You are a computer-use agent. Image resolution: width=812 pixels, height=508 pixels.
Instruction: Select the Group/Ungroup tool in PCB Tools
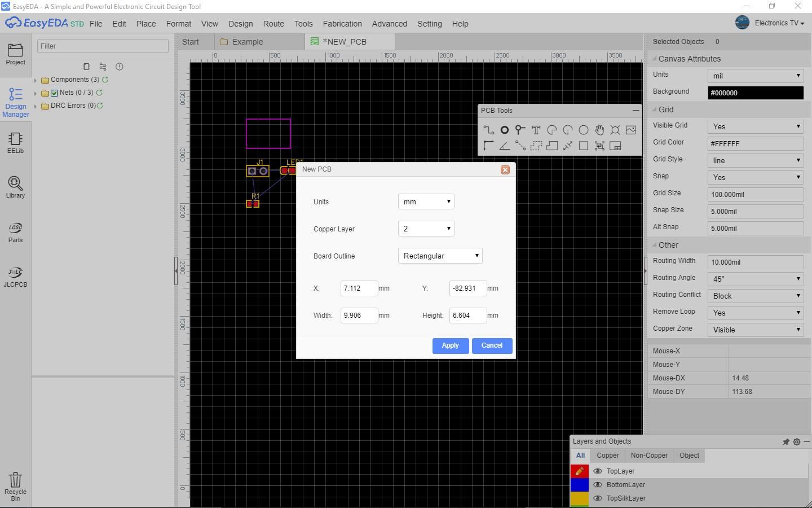pos(599,146)
